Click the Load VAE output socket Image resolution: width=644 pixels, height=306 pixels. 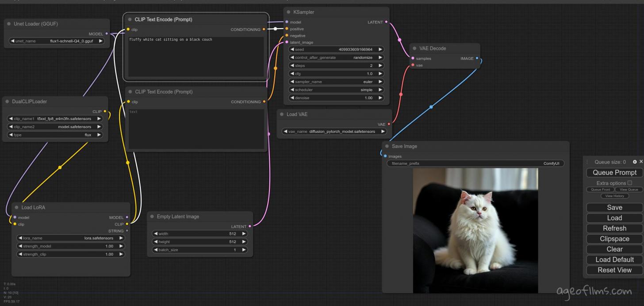coord(389,124)
